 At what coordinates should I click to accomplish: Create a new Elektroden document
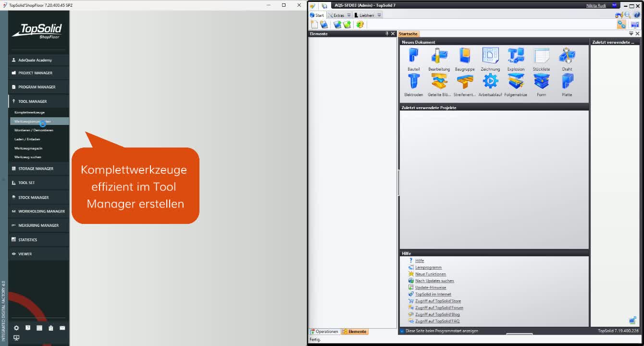[x=413, y=85]
